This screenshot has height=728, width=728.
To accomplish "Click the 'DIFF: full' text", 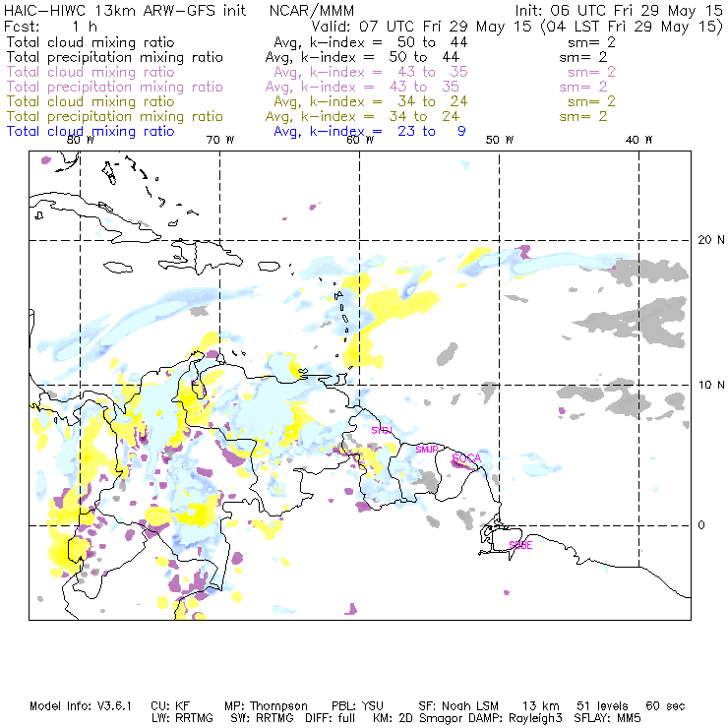I will pos(331,718).
